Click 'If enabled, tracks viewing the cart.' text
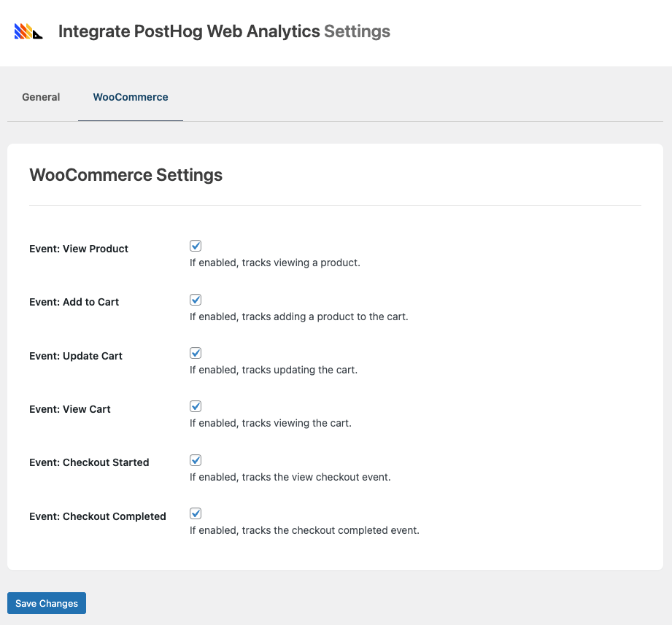 pos(271,423)
